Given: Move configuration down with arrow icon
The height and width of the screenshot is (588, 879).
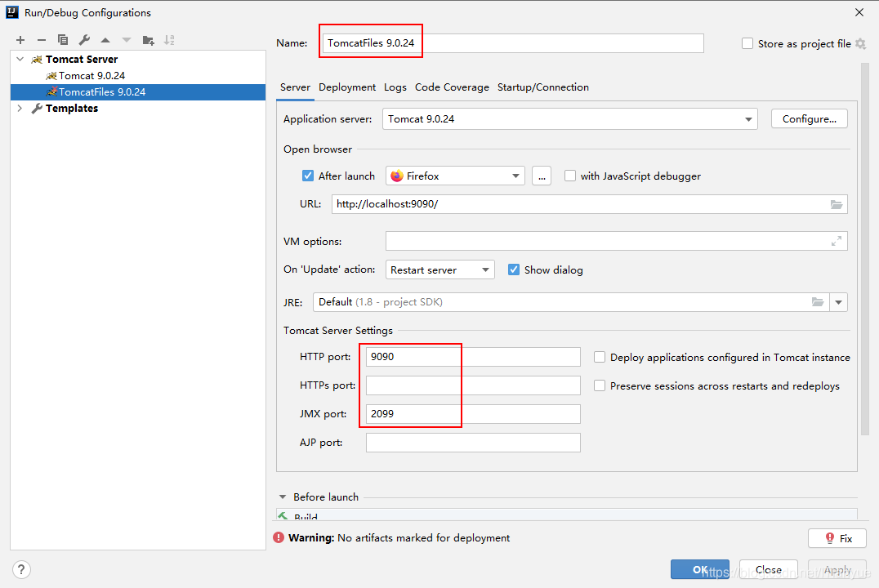Looking at the screenshot, I should pos(127,40).
